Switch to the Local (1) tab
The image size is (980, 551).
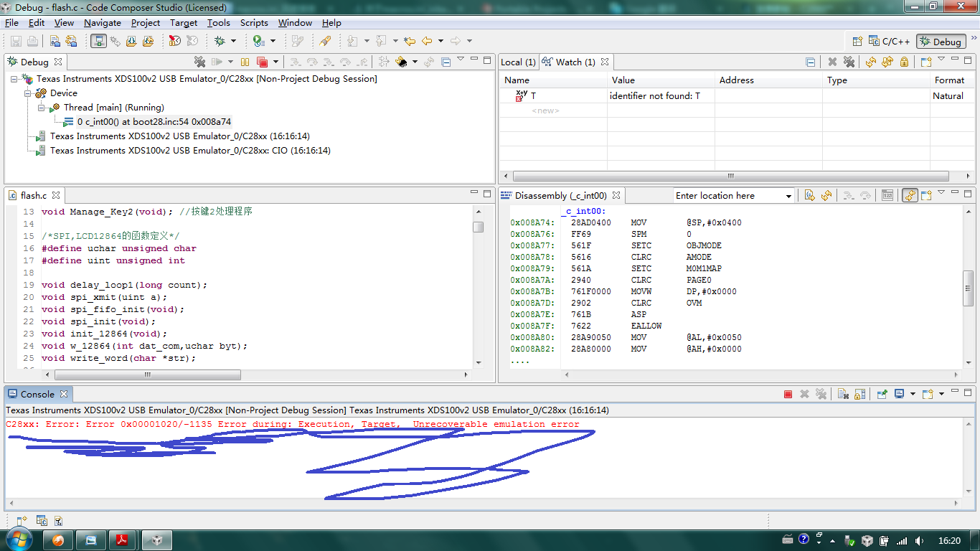tap(518, 62)
